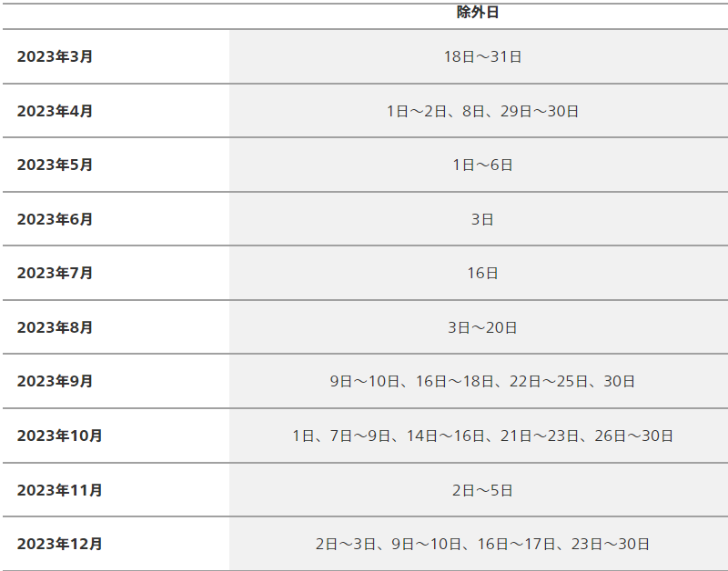Select the 2023年6月 row label
Image resolution: width=728 pixels, height=571 pixels.
55,219
